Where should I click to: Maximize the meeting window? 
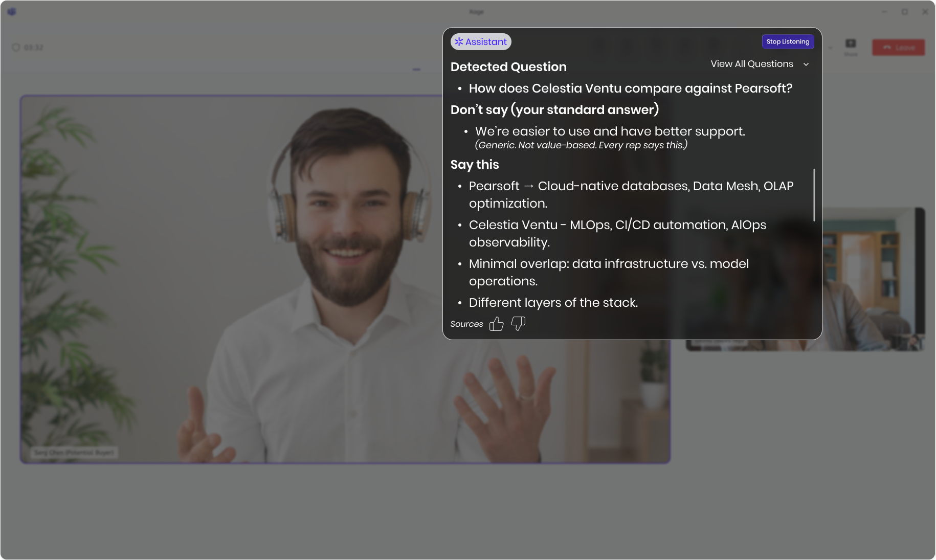[905, 11]
